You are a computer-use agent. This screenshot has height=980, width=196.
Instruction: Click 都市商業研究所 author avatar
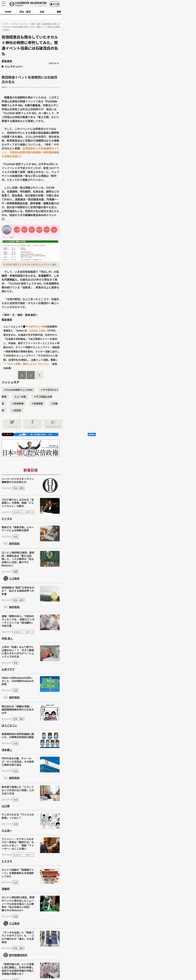pos(6,955)
